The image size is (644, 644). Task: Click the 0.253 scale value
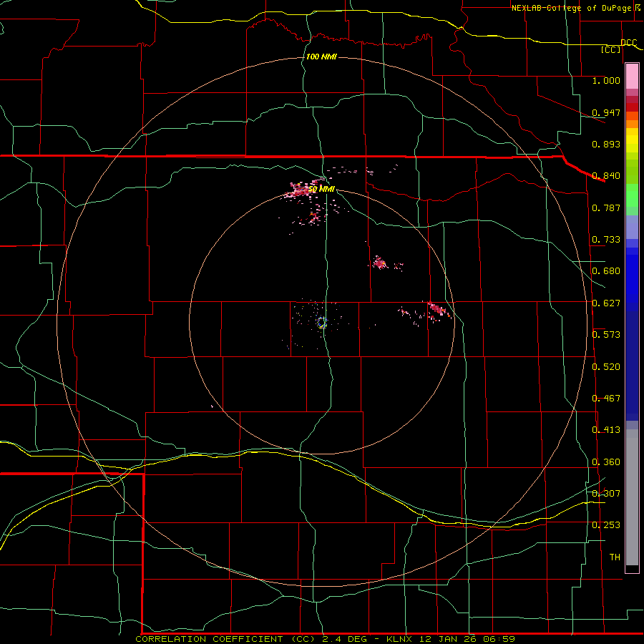tap(606, 525)
